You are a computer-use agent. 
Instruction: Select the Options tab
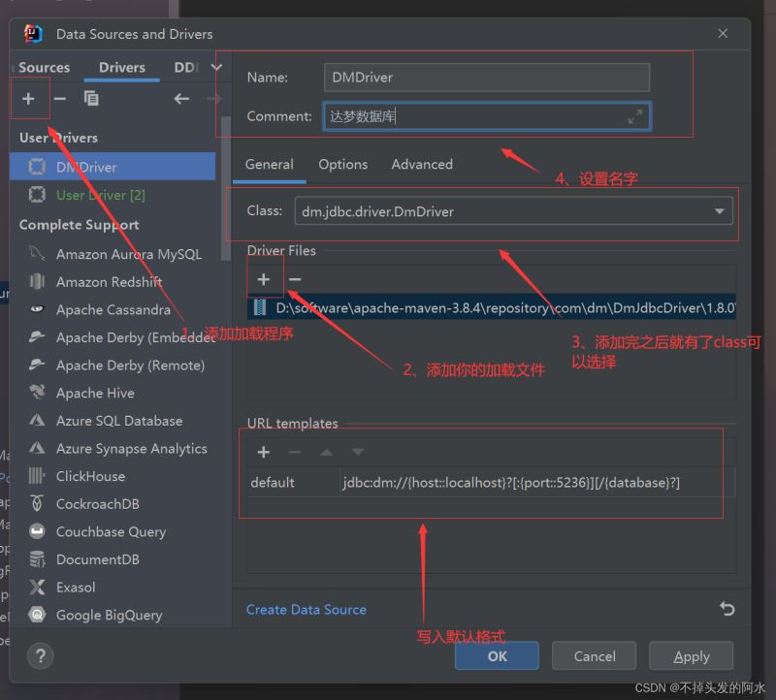[343, 164]
